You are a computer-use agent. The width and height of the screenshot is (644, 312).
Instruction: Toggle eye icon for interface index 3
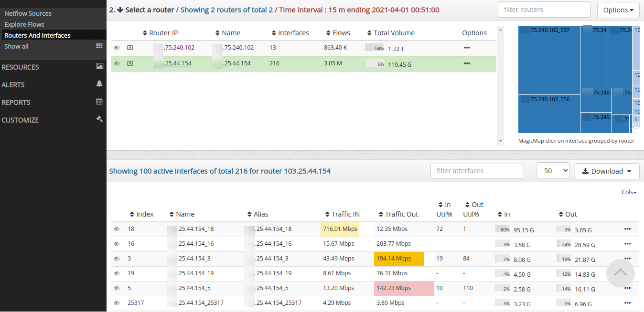pyautogui.click(x=117, y=259)
